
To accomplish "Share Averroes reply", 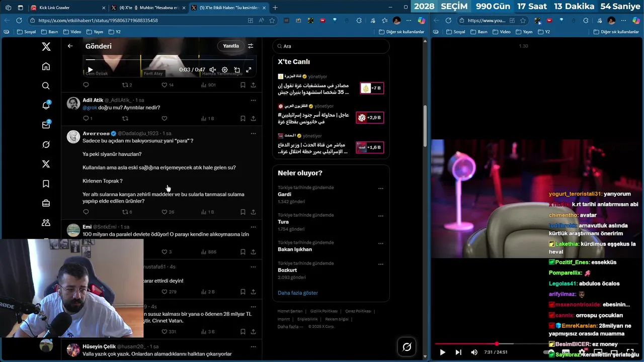I will pyautogui.click(x=253, y=212).
